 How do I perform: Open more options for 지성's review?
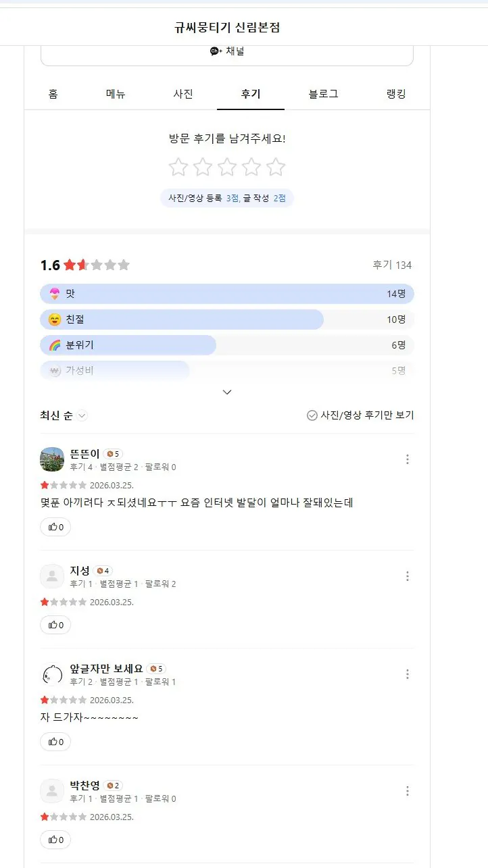pyautogui.click(x=407, y=576)
